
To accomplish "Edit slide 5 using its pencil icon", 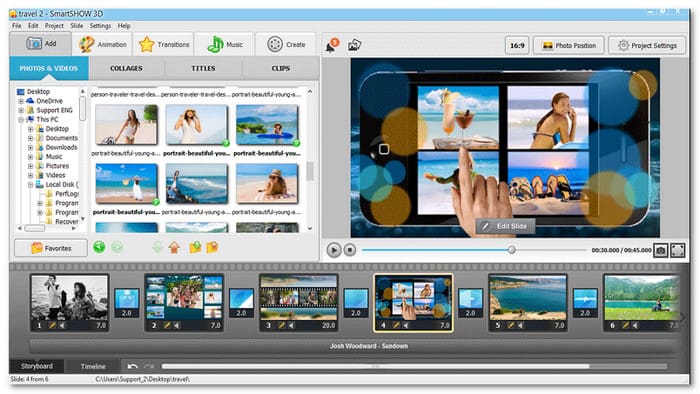I will pos(511,325).
